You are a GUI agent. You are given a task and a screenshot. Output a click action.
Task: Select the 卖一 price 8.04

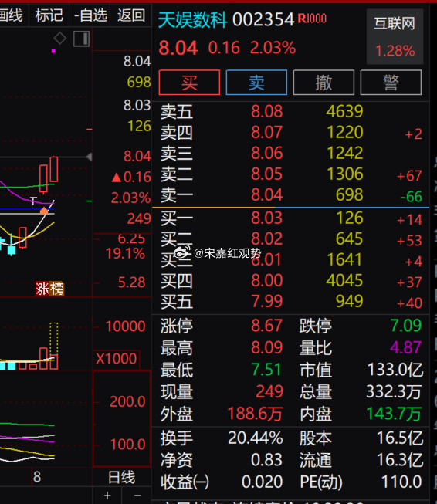(266, 194)
